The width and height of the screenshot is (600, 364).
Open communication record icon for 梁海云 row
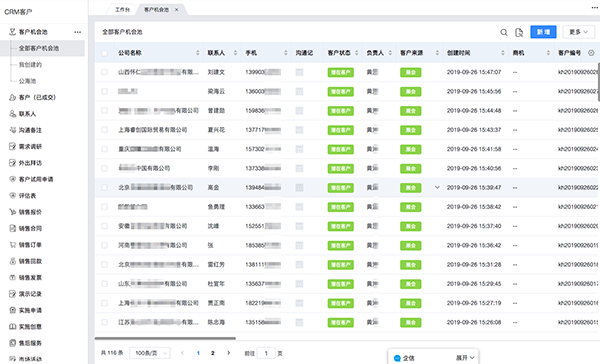coord(299,91)
